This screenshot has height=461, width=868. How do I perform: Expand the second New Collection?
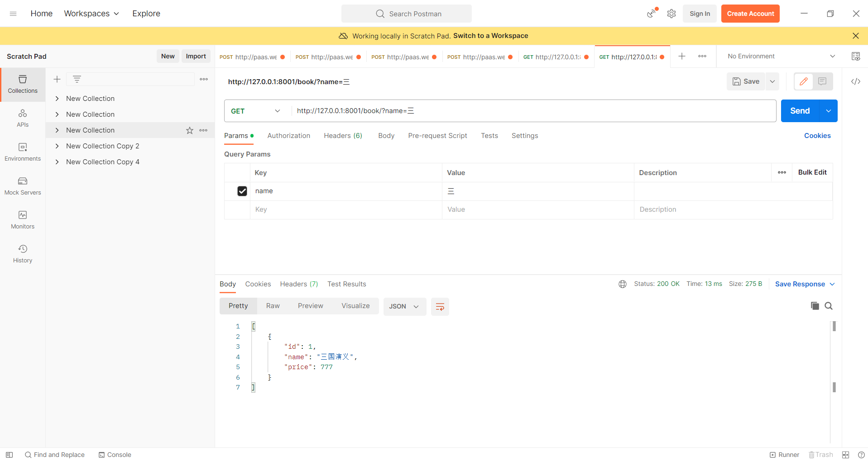pyautogui.click(x=57, y=114)
